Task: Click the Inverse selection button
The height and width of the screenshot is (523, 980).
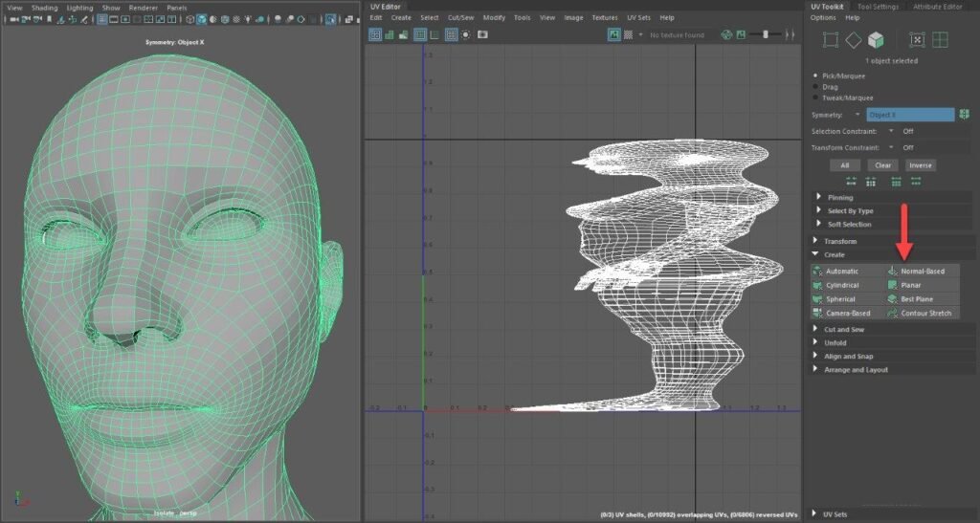Action: coord(921,165)
